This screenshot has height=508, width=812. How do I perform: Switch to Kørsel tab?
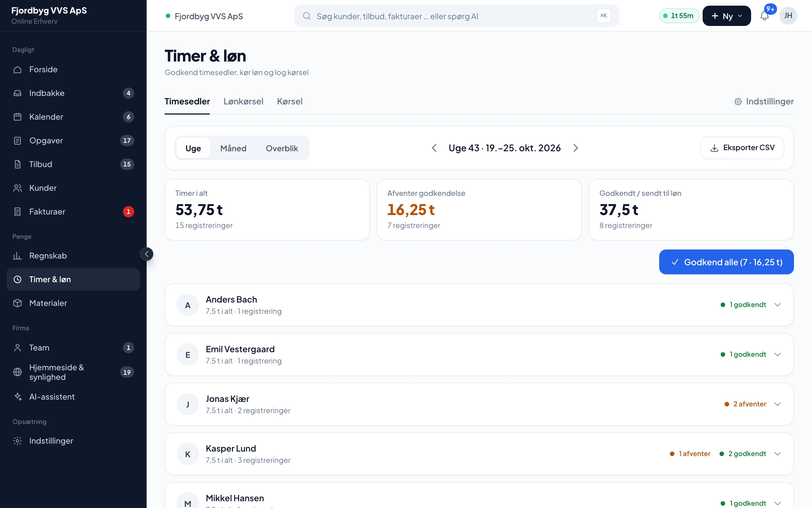[x=290, y=102]
